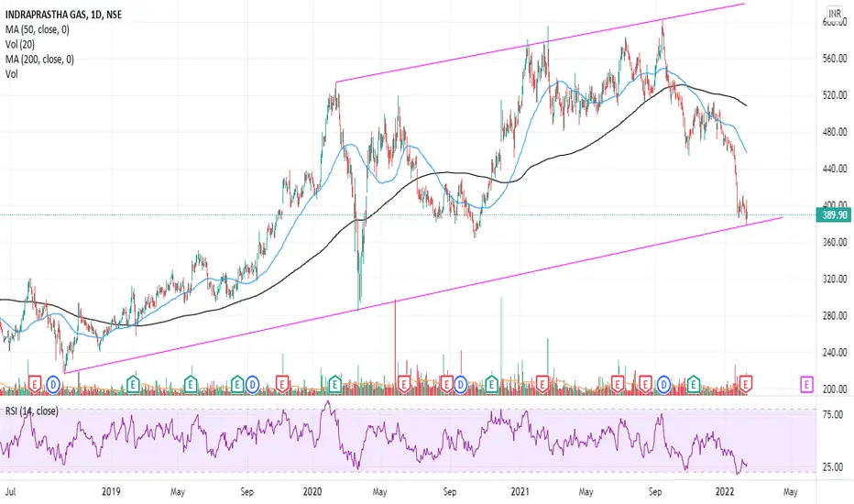Click the 480.00 price axis label
The height and width of the screenshot is (504, 854).
835,132
